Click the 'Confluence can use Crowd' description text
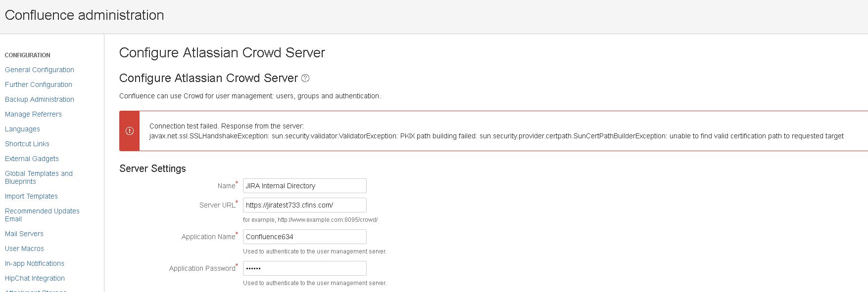This screenshot has width=868, height=292. click(250, 96)
